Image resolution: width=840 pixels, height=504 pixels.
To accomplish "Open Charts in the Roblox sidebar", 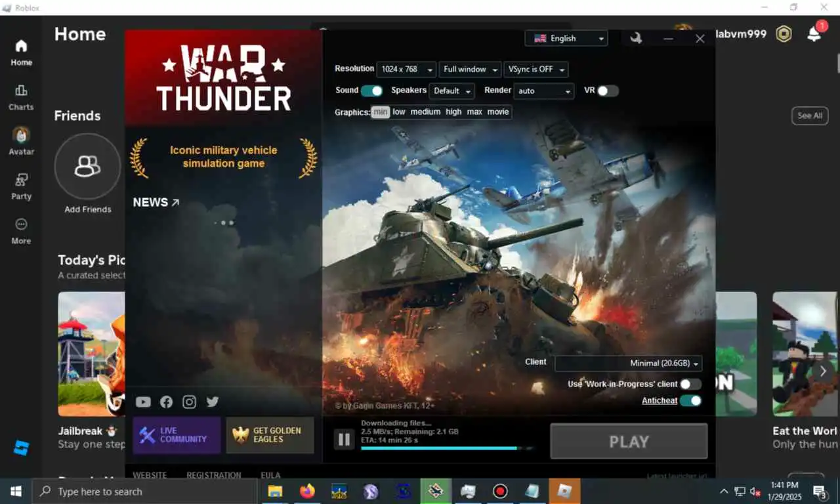I will 21,97.
